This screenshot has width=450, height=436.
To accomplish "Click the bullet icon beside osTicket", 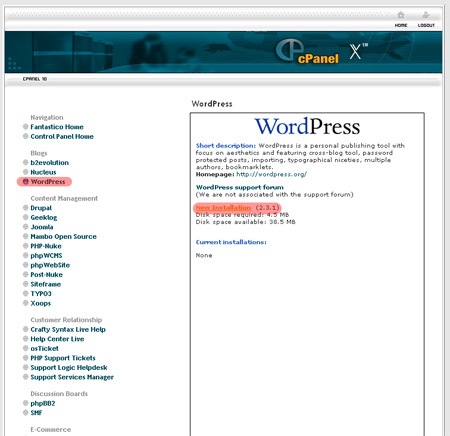I will [25, 348].
